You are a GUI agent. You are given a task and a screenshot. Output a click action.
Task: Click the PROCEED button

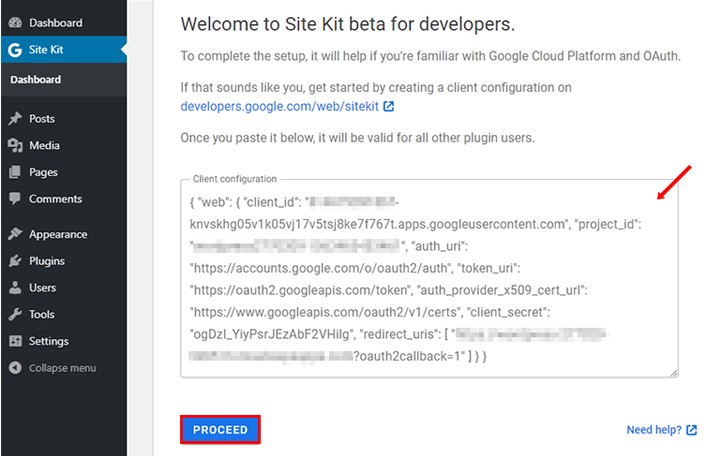click(x=220, y=429)
